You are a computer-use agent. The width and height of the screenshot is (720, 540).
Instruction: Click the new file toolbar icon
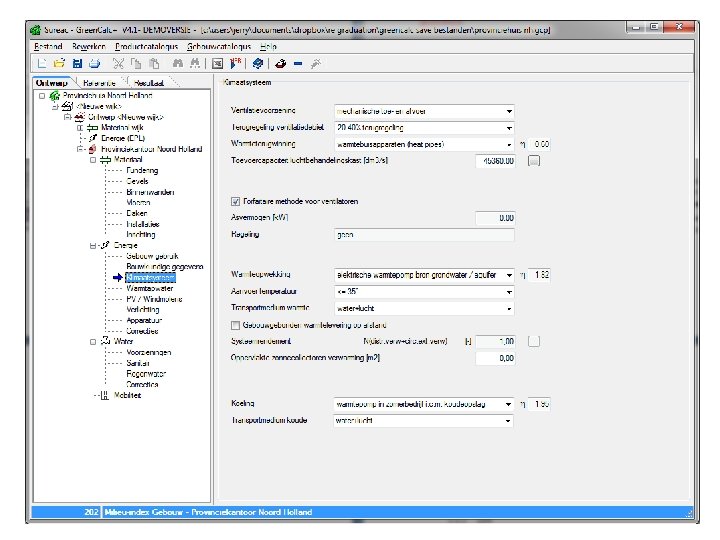(x=42, y=64)
